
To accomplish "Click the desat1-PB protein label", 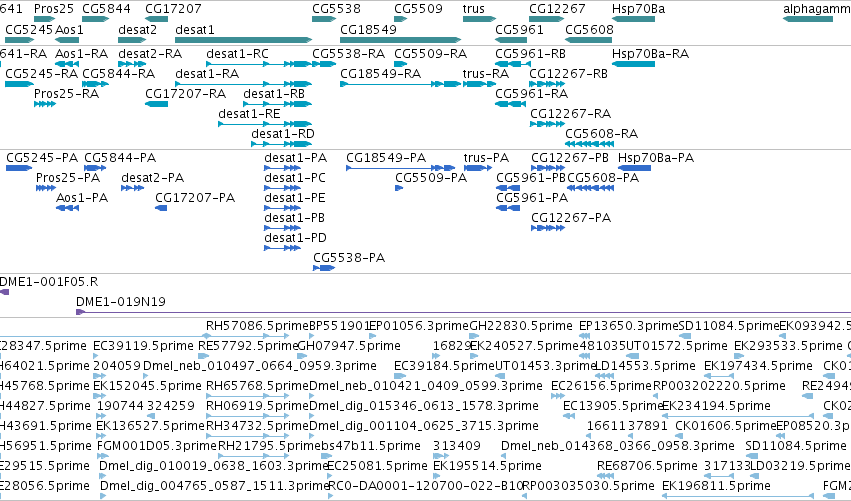I will point(295,218).
